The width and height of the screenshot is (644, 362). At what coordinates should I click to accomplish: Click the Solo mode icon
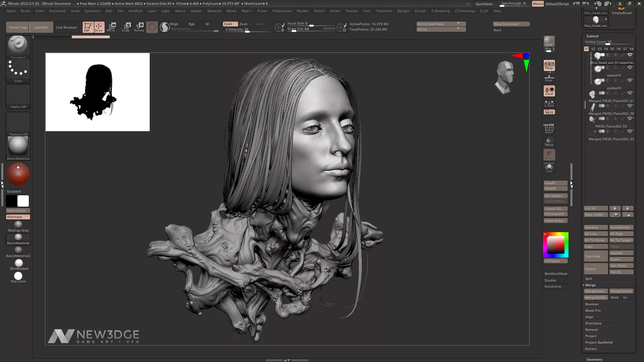[x=549, y=168]
